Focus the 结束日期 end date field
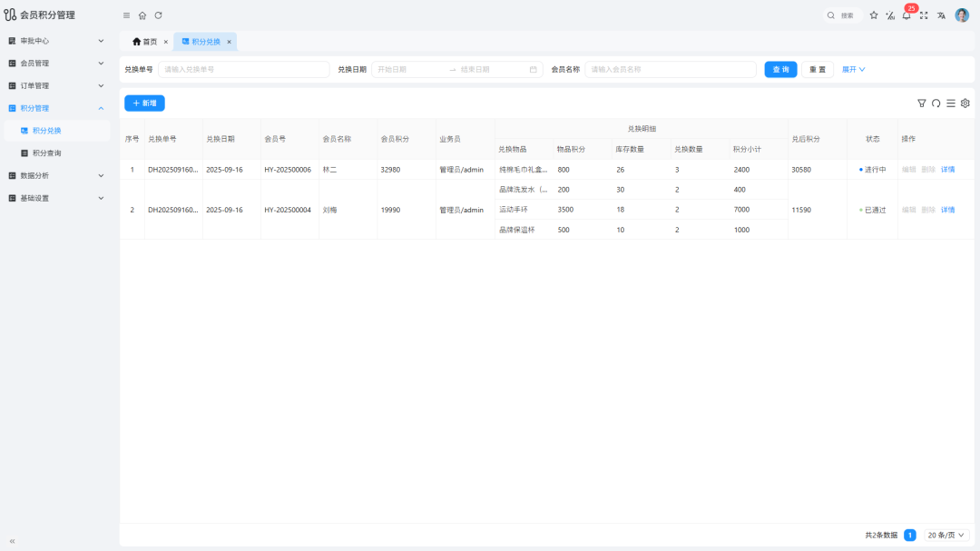980x551 pixels. pos(491,69)
